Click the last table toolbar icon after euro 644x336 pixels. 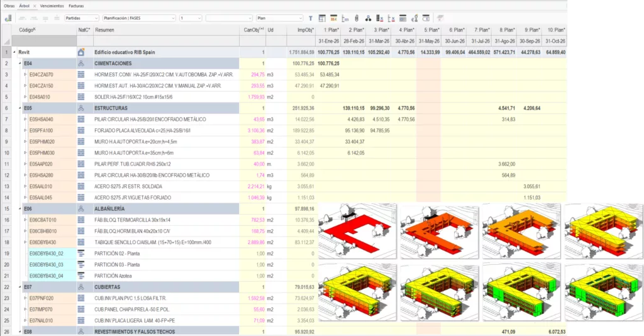point(426,18)
